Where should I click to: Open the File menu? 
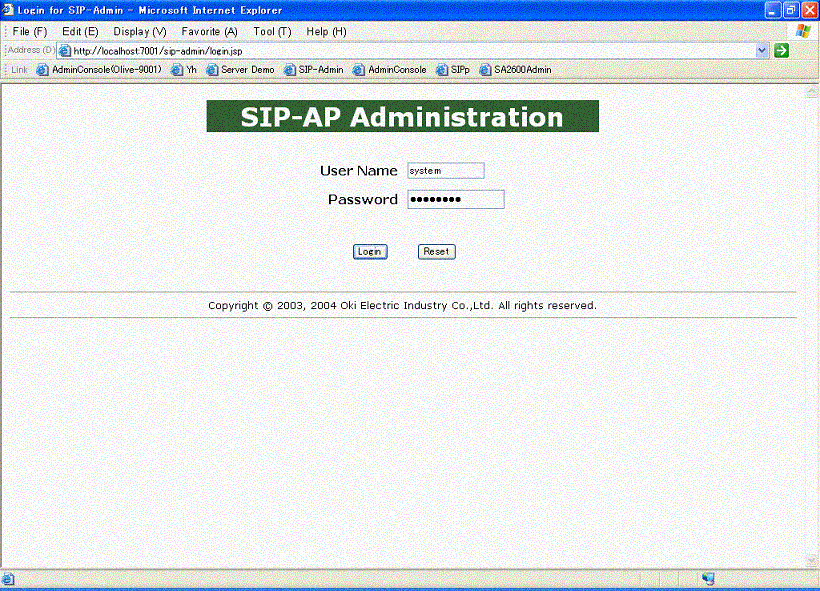[28, 31]
